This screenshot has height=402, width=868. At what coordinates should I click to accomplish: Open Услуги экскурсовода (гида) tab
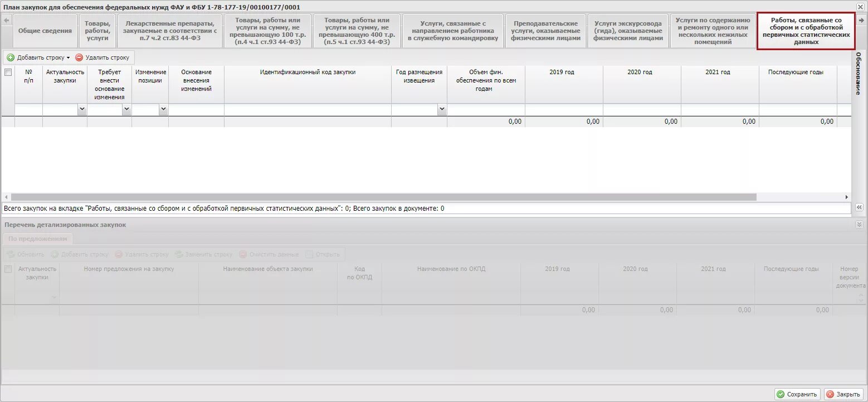pos(628,31)
